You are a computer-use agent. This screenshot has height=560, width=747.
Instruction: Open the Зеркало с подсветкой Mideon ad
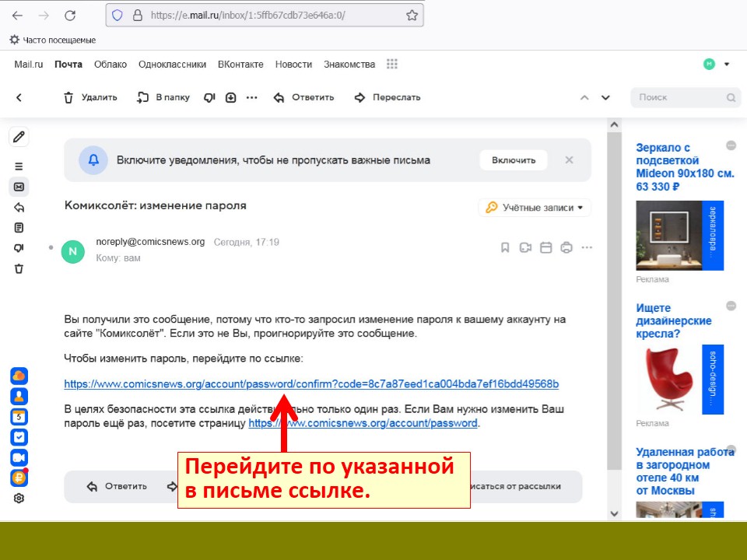click(x=685, y=166)
